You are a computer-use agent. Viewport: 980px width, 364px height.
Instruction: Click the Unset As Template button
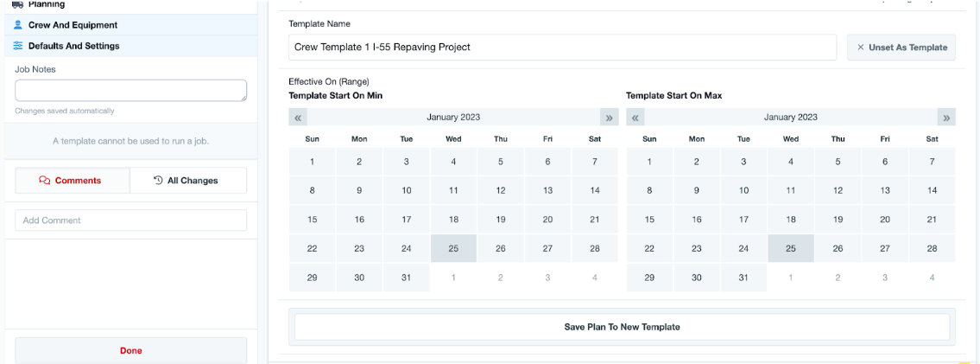[901, 48]
